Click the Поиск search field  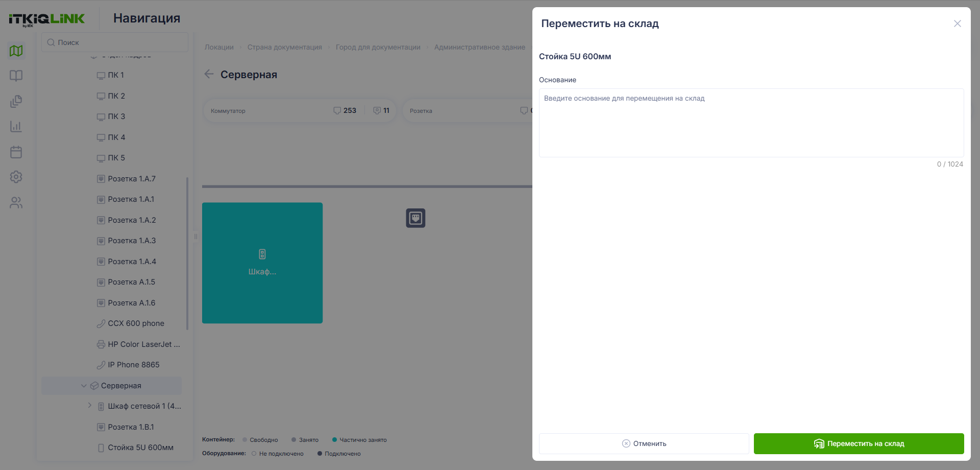[x=115, y=42]
